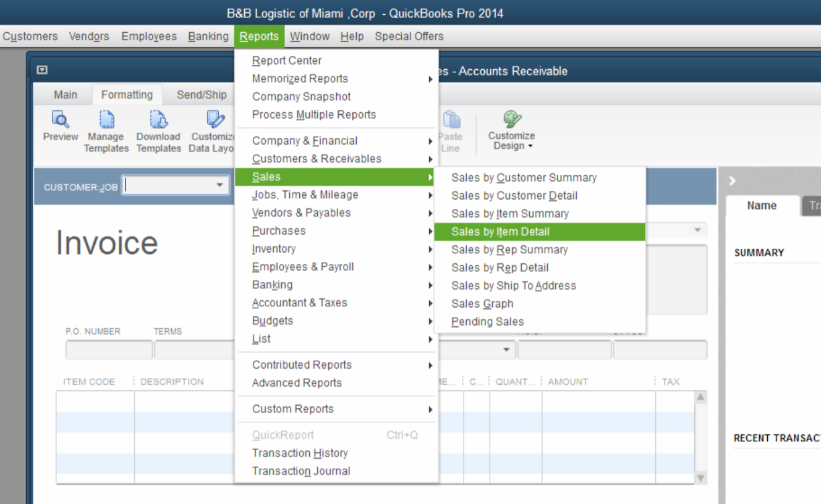Switch to the Main tab
Image resolution: width=821 pixels, height=504 pixels.
click(x=65, y=94)
